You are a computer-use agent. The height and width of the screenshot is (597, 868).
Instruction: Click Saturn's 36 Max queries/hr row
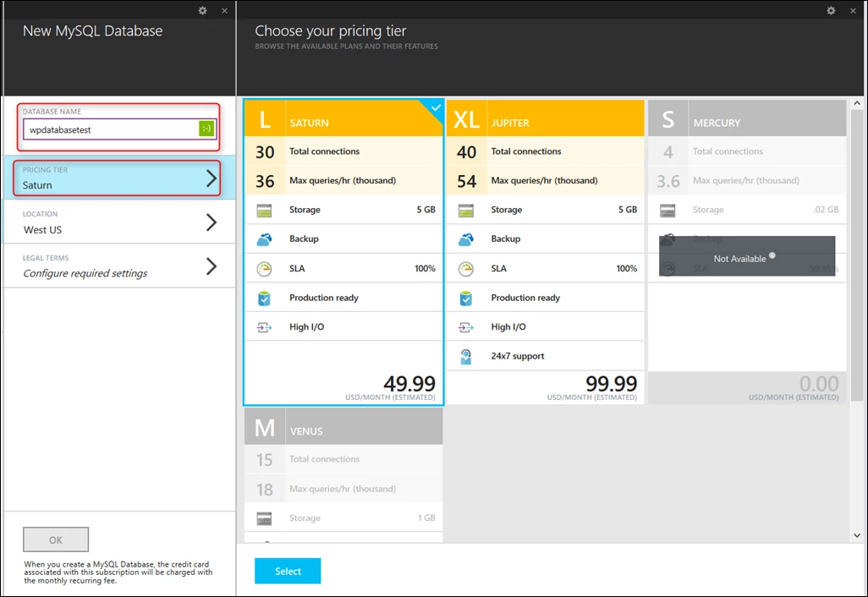pyautogui.click(x=343, y=180)
